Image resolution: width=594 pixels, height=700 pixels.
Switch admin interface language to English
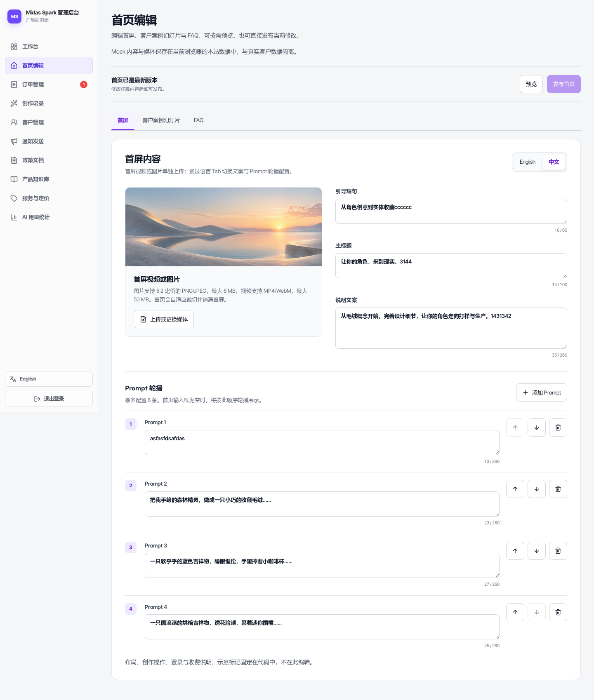pos(49,379)
